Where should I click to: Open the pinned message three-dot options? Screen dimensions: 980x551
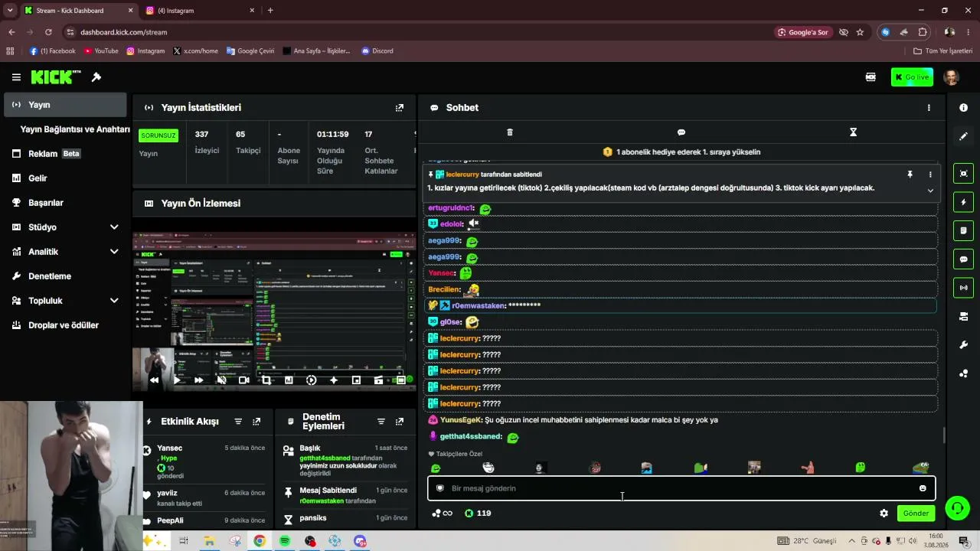pos(930,174)
